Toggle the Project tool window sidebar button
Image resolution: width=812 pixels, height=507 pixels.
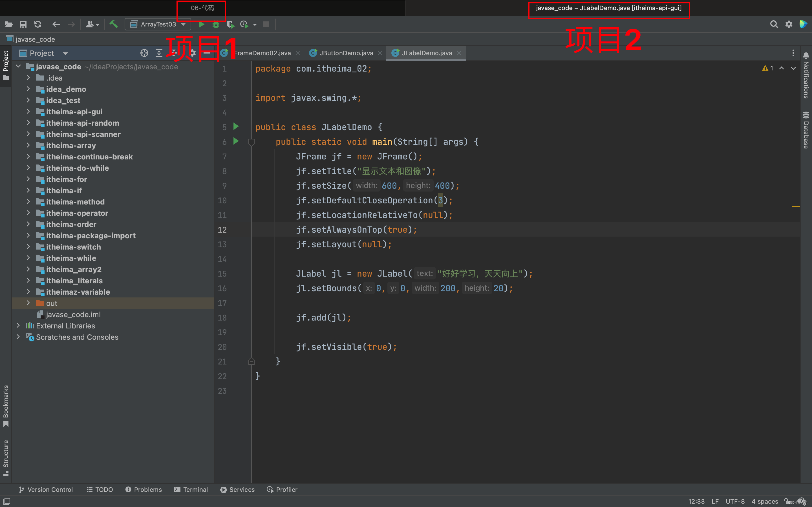6,65
